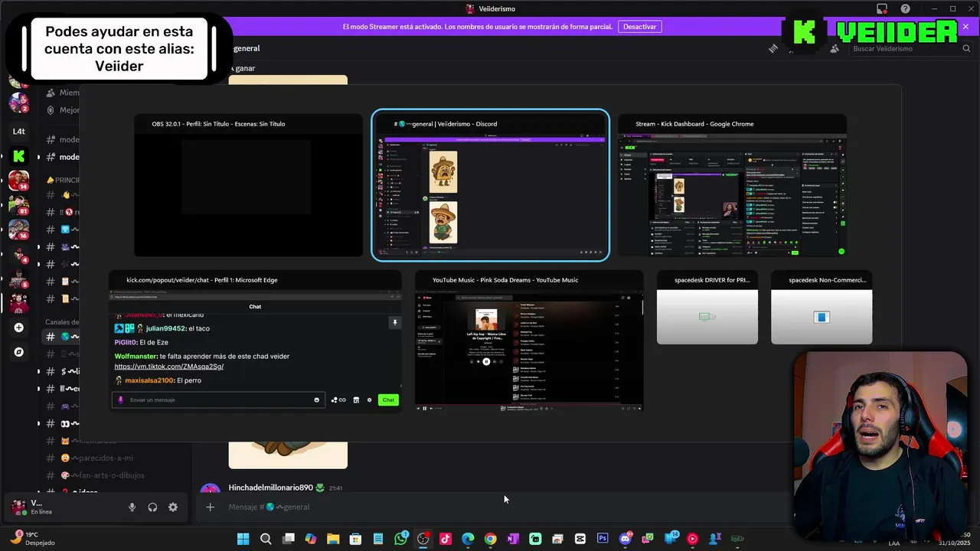Open the Mejoras entry in channel list
980x551 pixels.
(x=63, y=110)
